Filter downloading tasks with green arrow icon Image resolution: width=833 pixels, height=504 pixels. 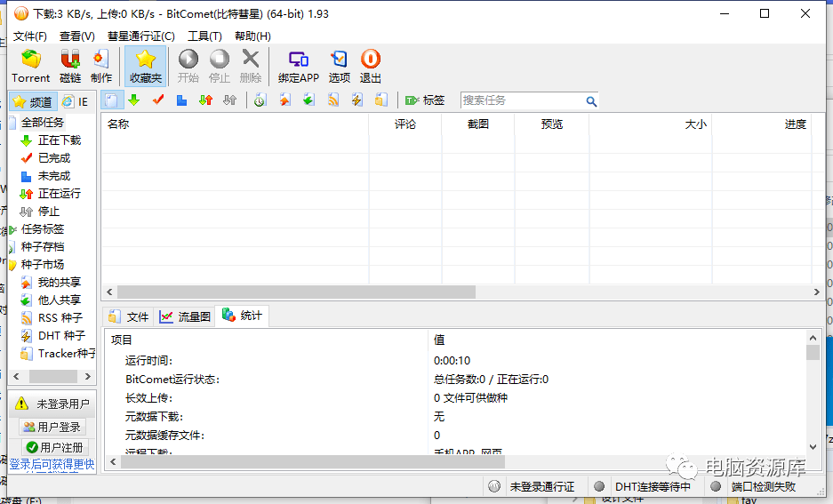[x=134, y=100]
